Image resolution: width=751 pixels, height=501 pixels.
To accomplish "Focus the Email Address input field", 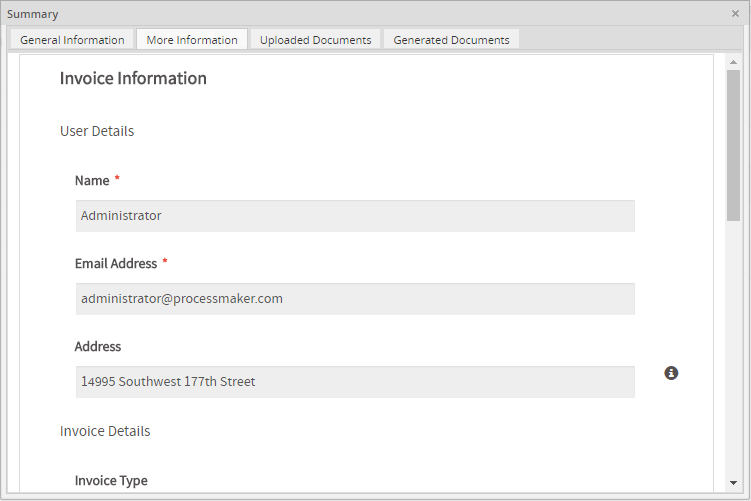I will point(355,299).
